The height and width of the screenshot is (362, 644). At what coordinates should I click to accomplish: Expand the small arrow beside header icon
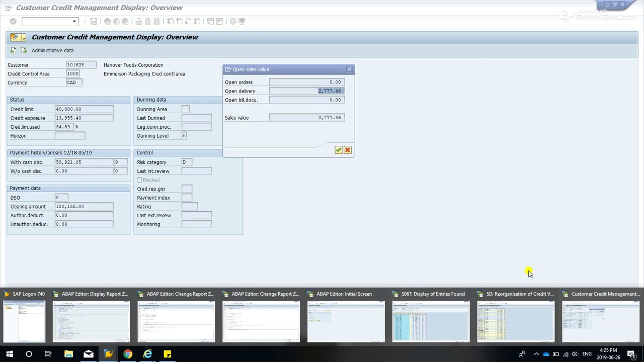point(24,37)
